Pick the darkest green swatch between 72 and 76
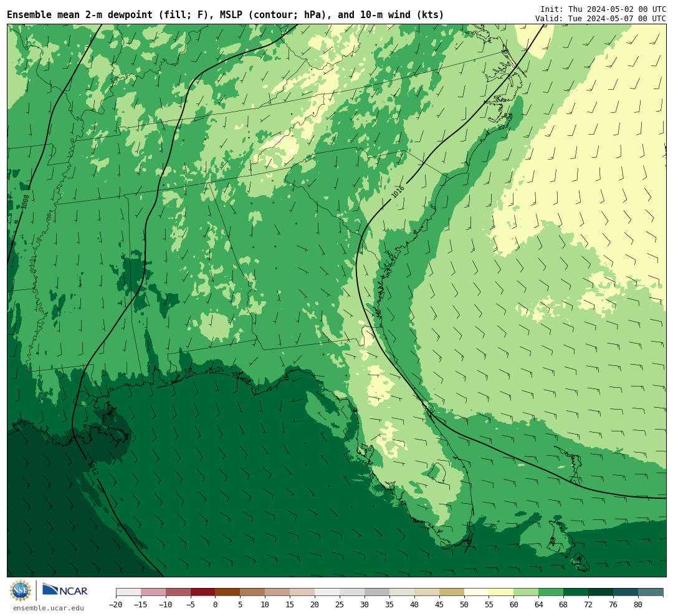This screenshot has height=616, width=673. tap(601, 592)
